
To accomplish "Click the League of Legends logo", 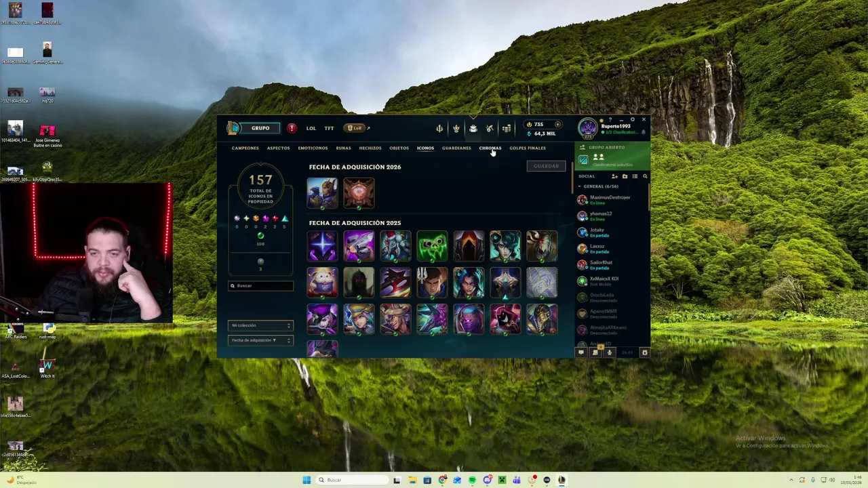I will (x=233, y=128).
